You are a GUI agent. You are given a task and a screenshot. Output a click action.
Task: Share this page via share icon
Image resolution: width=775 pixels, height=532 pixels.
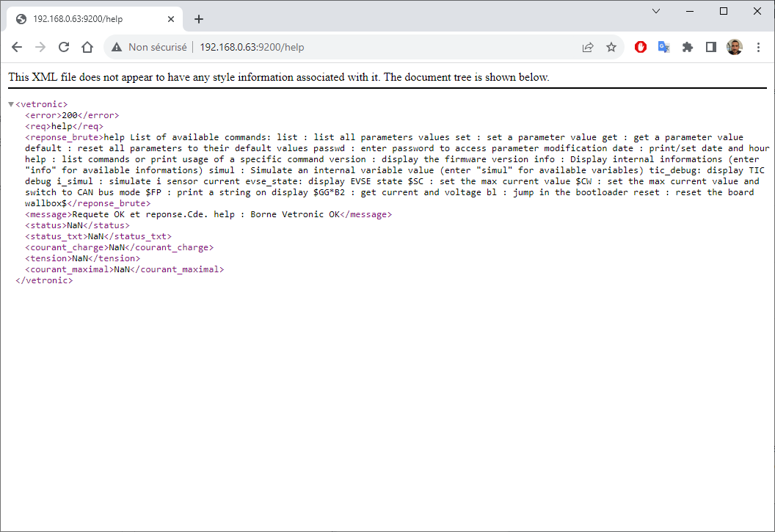tap(588, 47)
